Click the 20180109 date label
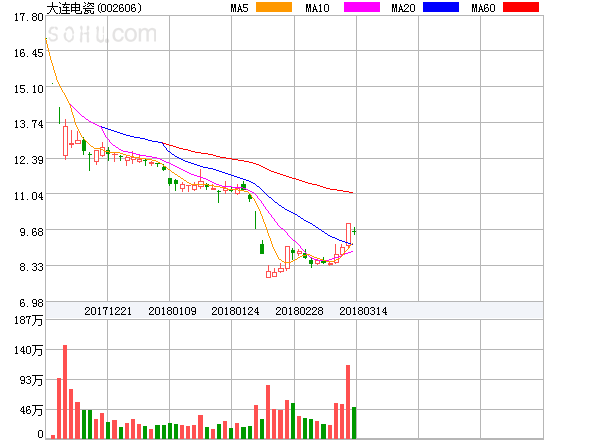 tap(172, 311)
